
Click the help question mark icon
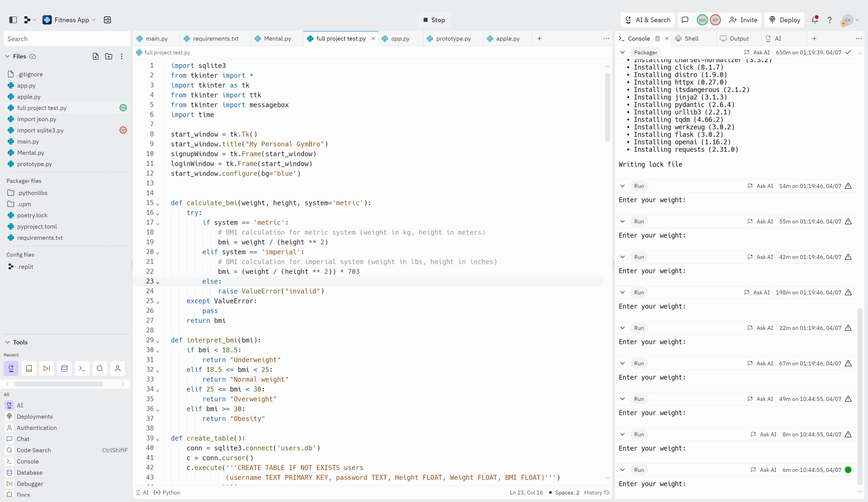point(830,20)
